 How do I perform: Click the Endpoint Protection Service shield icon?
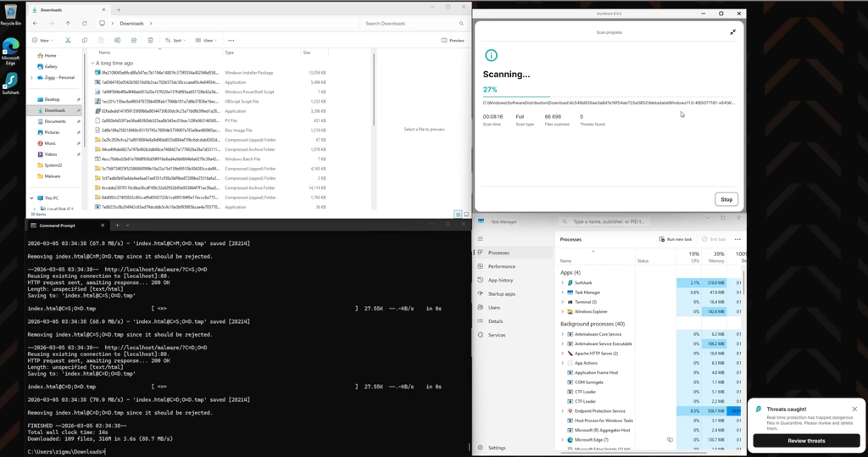[570, 411]
